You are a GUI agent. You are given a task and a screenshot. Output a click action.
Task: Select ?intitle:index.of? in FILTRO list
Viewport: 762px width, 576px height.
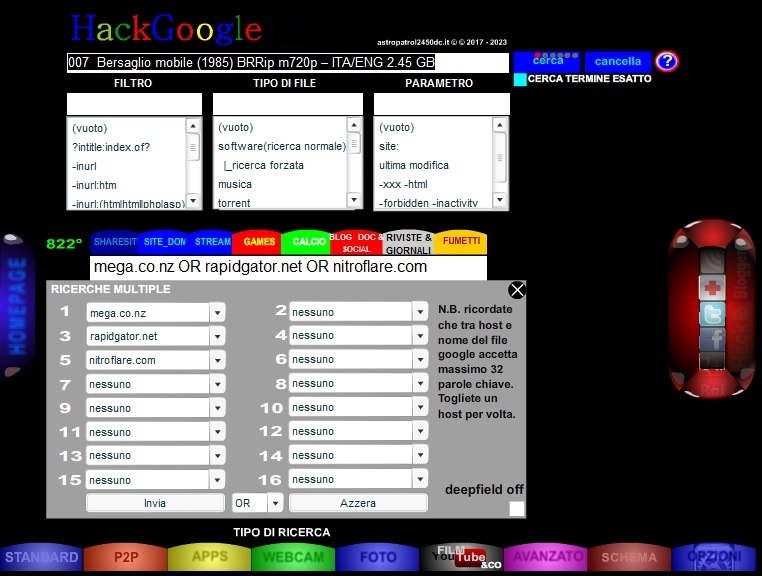click(127, 147)
